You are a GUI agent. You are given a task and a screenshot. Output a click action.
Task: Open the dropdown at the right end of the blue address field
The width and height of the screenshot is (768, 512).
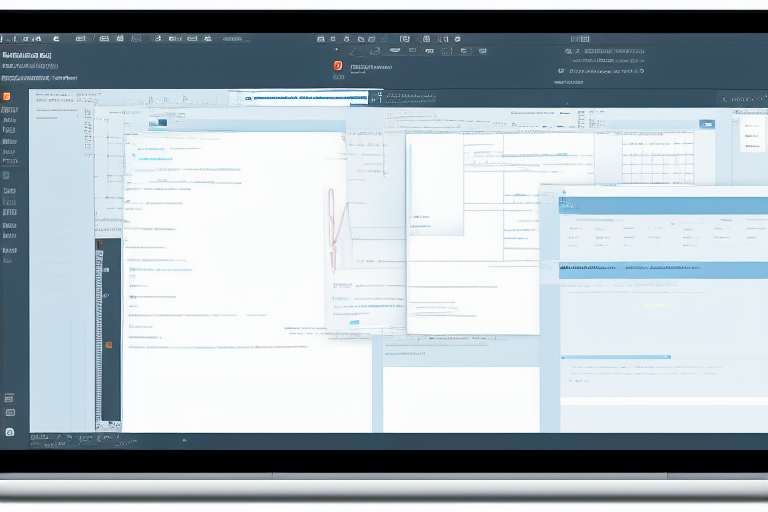pyautogui.click(x=376, y=99)
